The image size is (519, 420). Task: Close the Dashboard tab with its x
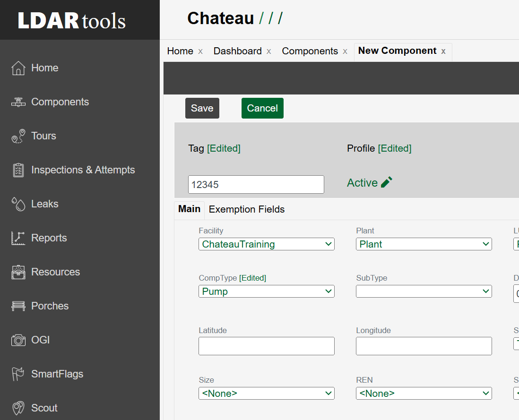(269, 51)
